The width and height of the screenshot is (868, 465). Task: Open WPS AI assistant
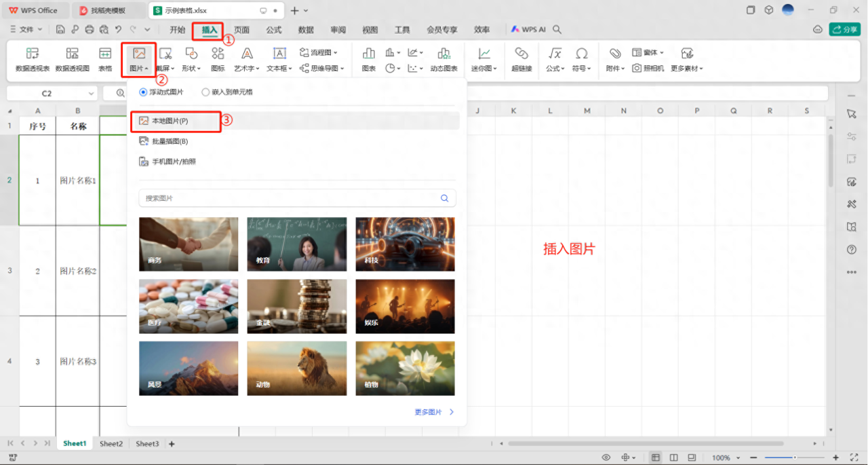tap(529, 29)
